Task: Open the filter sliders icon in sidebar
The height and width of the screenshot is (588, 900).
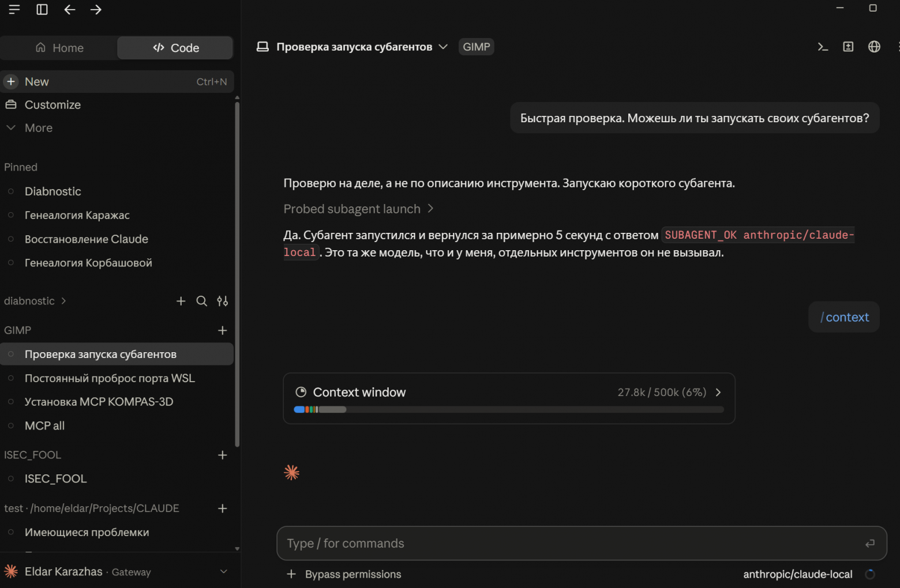Action: 223,301
